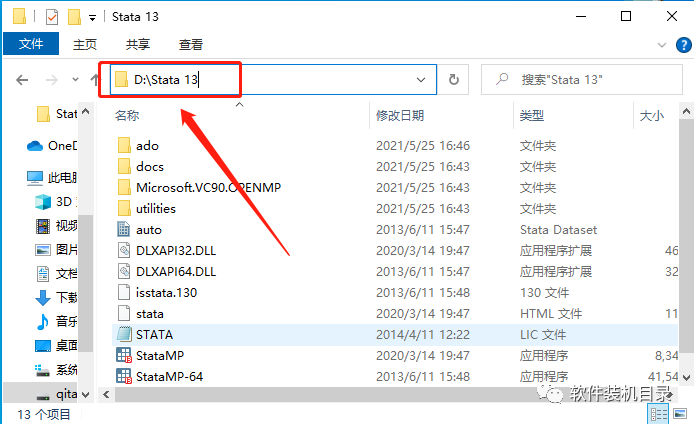Click the StataMP application icon

point(124,355)
